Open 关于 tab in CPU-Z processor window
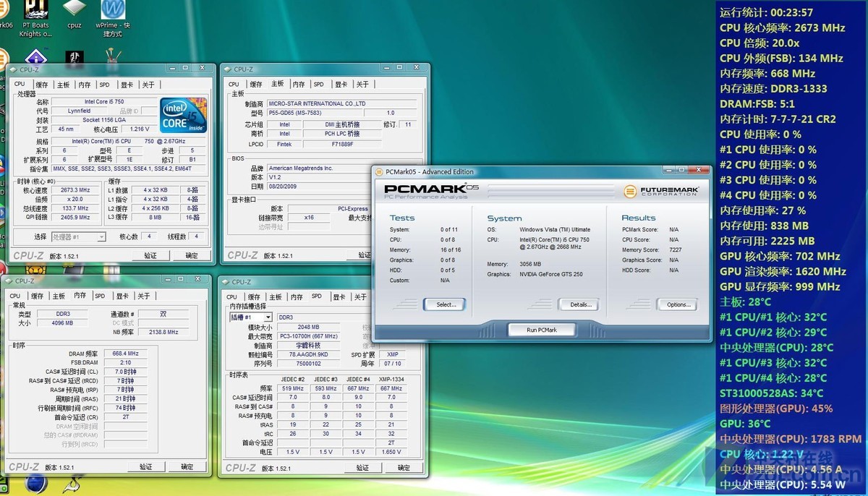This screenshot has height=496, width=868. point(148,85)
